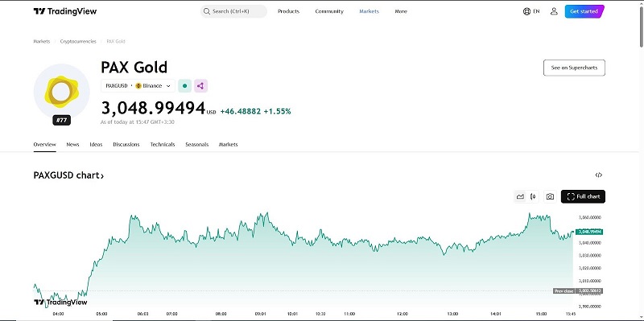Open the PAXGUSD chart heading link
Viewport: 644px width, 321px height.
tap(68, 175)
